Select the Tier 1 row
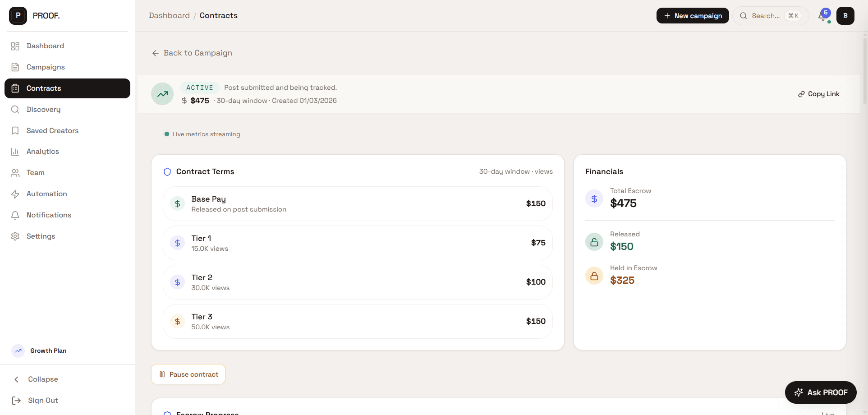This screenshot has height=415, width=868. pyautogui.click(x=358, y=243)
